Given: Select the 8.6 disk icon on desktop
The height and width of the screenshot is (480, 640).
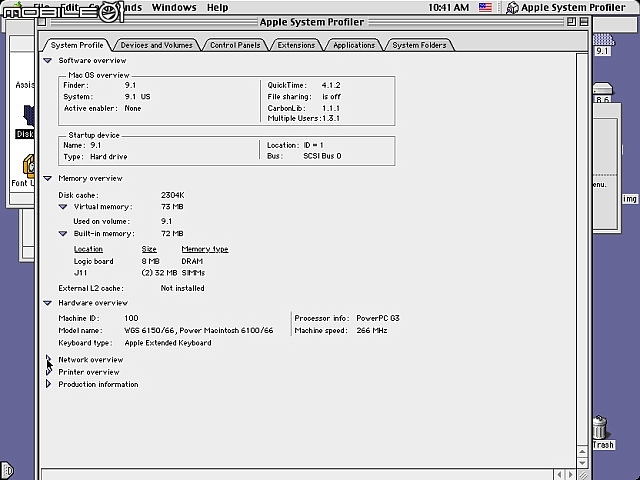Looking at the screenshot, I should [x=602, y=89].
